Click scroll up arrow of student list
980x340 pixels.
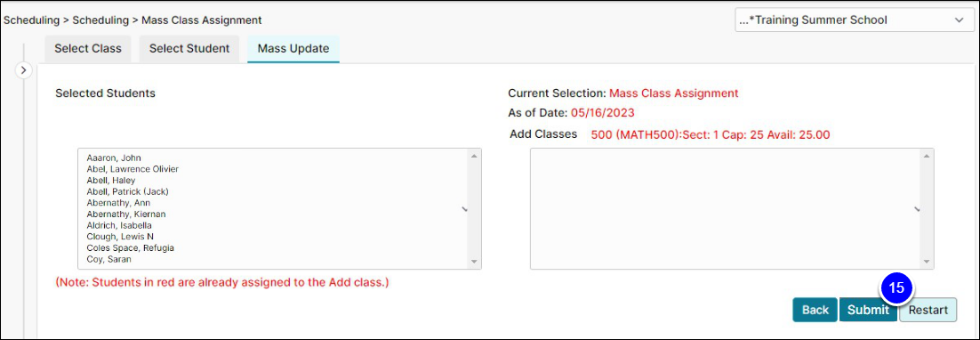pyautogui.click(x=473, y=156)
